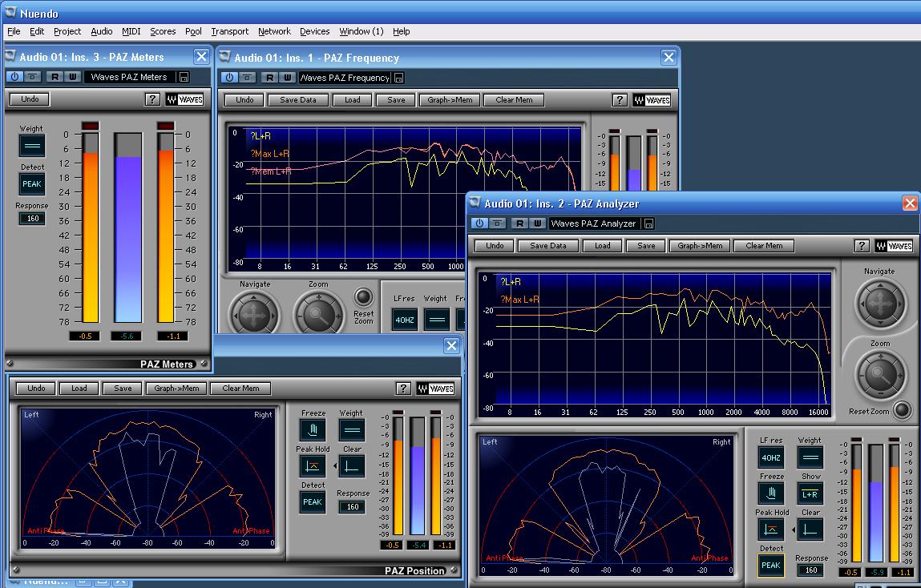
Task: Click Zoom knob in PAZ Frequency window
Action: 317,316
